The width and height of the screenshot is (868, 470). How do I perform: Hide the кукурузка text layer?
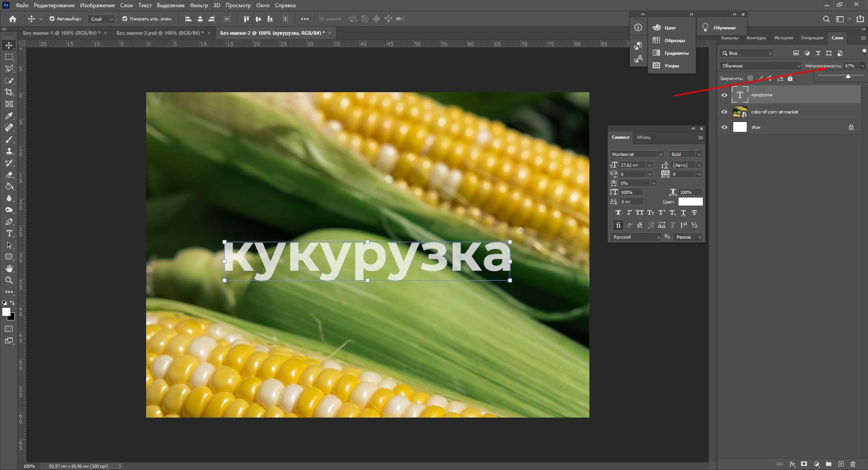pyautogui.click(x=724, y=95)
